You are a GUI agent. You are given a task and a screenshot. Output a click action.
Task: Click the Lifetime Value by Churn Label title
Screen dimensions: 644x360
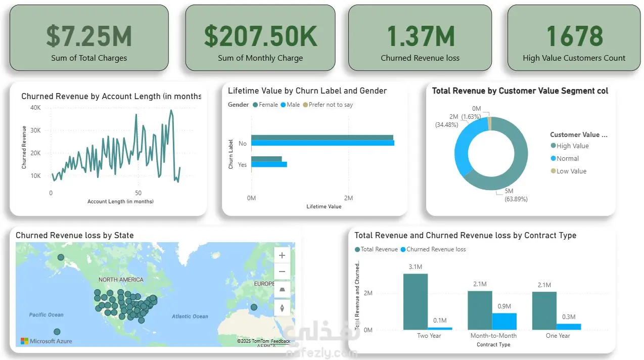307,91
